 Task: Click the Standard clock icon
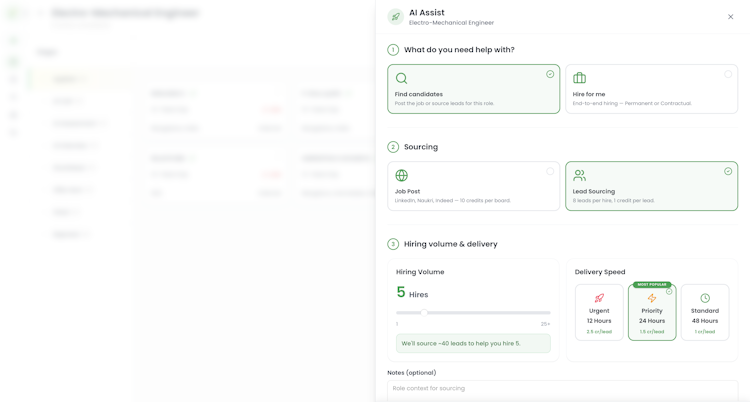click(x=705, y=298)
